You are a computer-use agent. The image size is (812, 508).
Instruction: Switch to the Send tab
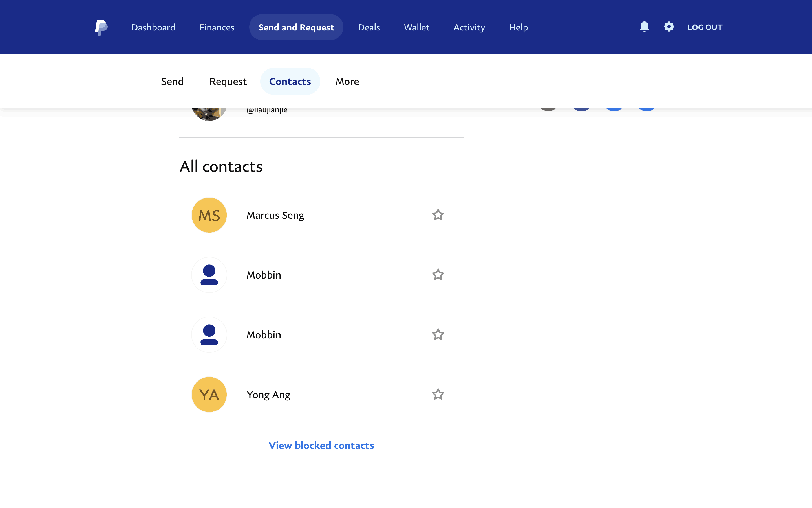[172, 81]
